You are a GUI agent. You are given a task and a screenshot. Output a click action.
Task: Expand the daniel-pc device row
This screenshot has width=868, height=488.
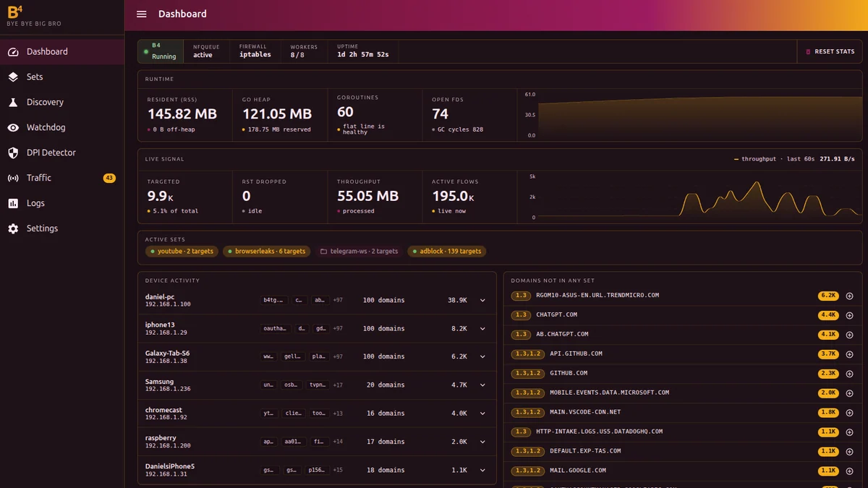[482, 300]
